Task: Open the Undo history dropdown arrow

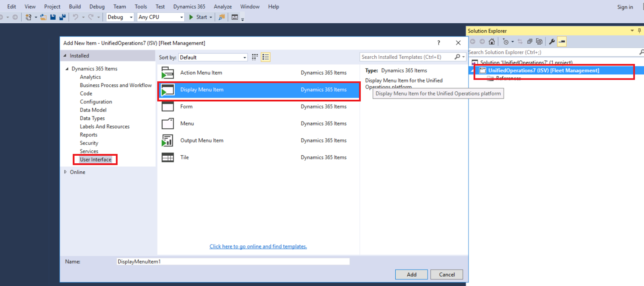Action: click(x=83, y=17)
